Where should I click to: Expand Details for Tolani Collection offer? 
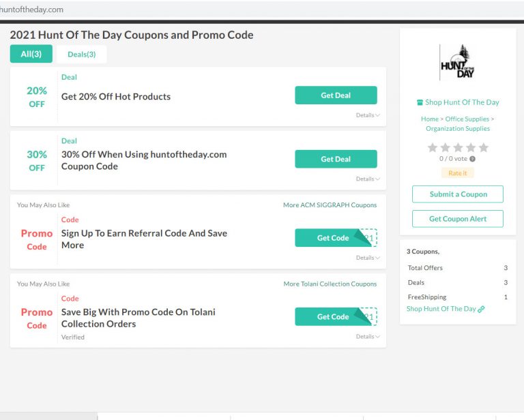pyautogui.click(x=368, y=337)
